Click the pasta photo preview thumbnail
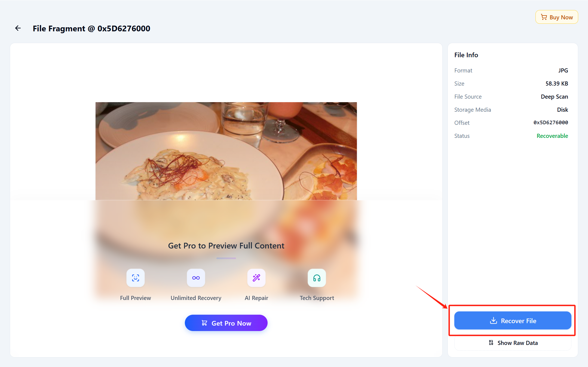 pos(226,151)
